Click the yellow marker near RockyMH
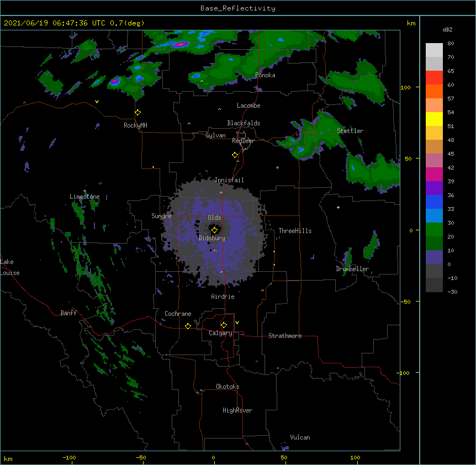476x465 pixels. tap(138, 113)
